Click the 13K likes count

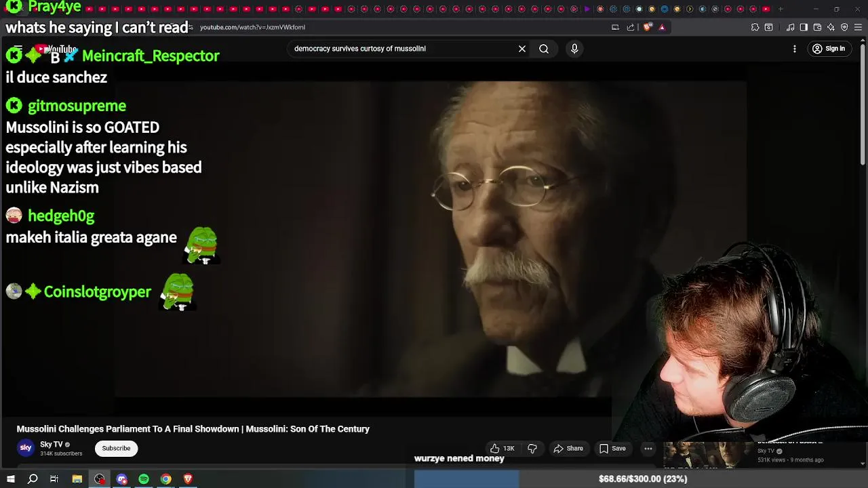click(x=509, y=449)
